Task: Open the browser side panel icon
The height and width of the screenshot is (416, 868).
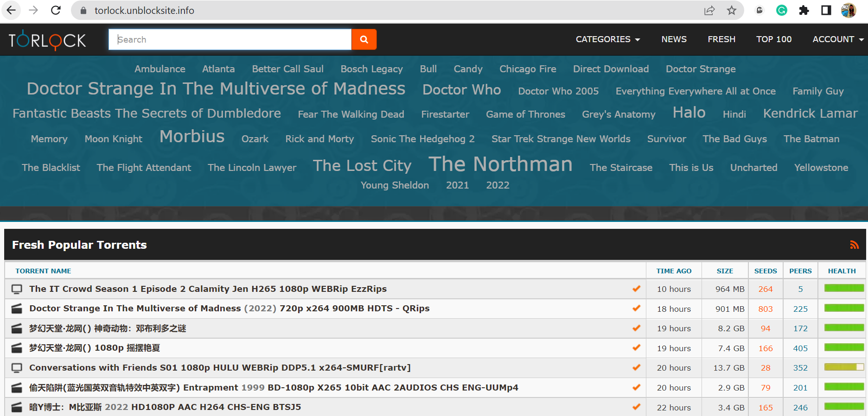Action: click(826, 10)
